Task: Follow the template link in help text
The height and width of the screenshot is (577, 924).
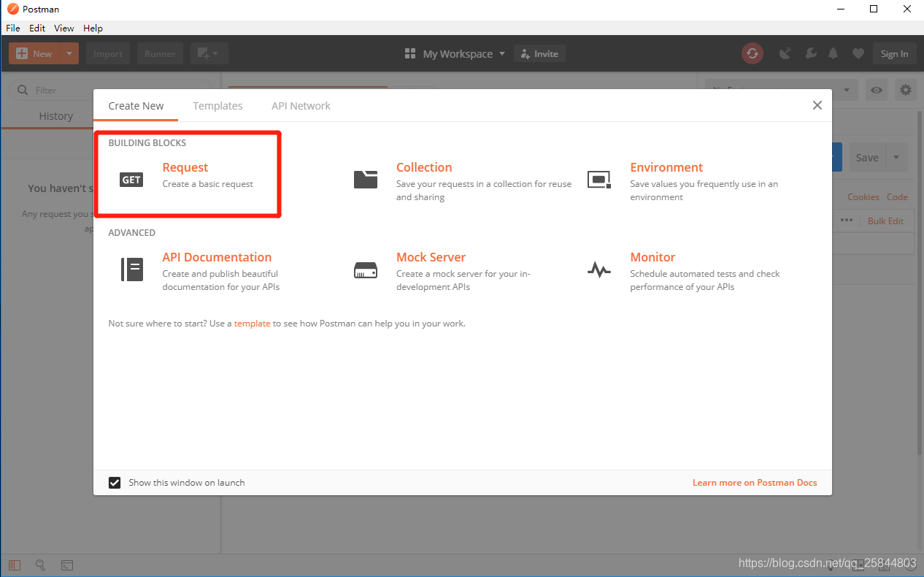Action: pos(252,323)
